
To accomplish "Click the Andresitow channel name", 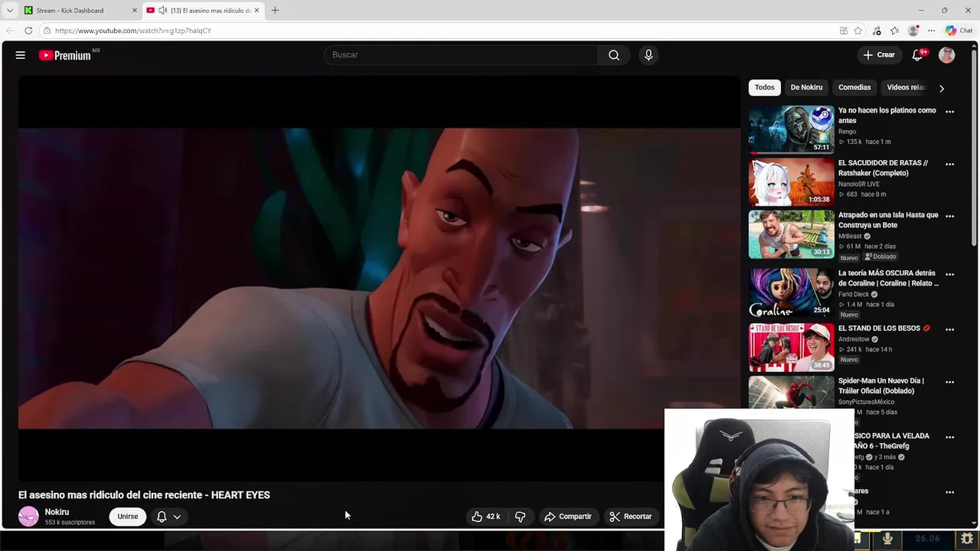I will point(854,340).
